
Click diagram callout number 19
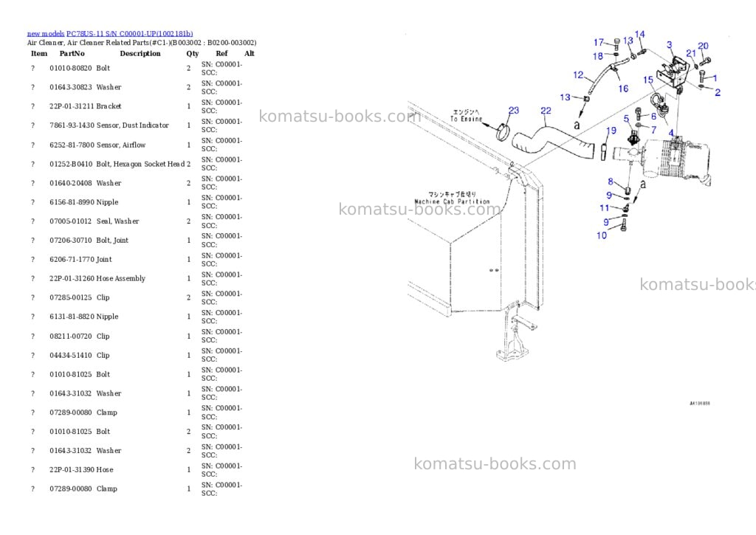[611, 130]
